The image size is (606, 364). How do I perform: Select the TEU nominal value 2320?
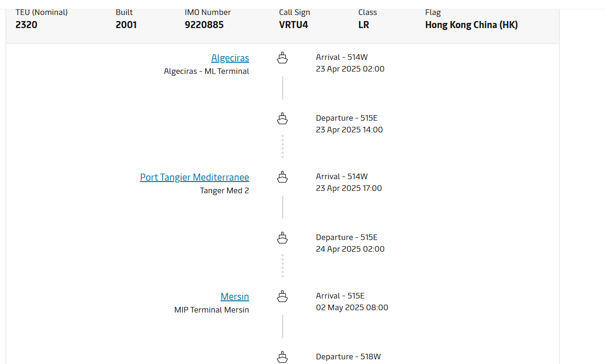[x=26, y=25]
